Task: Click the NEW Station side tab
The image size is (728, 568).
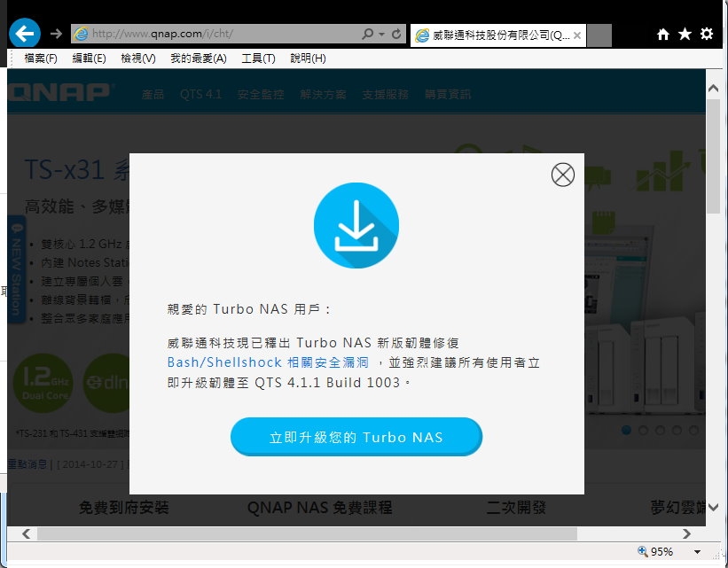Action: [x=16, y=269]
